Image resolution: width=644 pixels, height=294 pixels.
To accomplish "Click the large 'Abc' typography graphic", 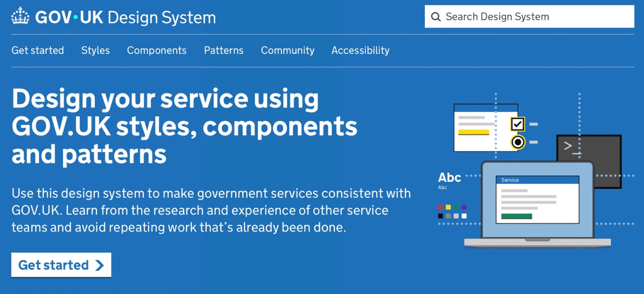I will (x=449, y=178).
